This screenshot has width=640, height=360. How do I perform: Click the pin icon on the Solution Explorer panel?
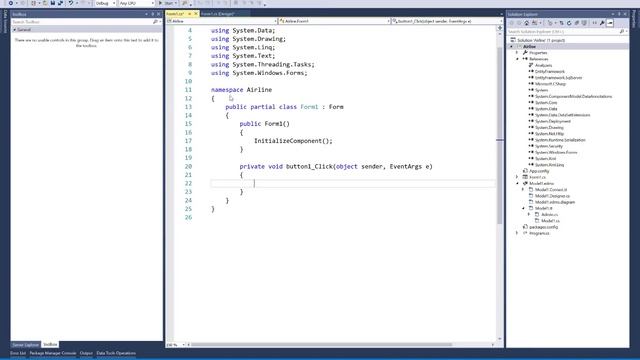coord(619,14)
